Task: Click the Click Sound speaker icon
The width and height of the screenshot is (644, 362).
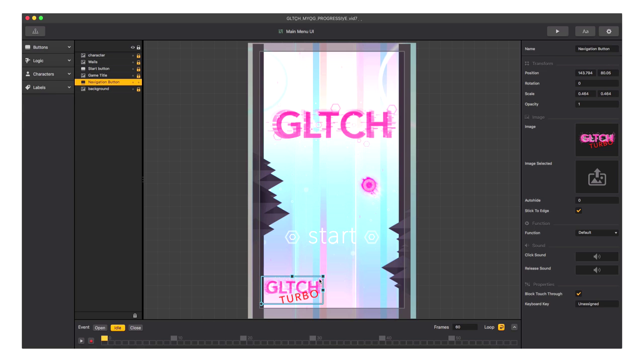Action: [x=597, y=256]
